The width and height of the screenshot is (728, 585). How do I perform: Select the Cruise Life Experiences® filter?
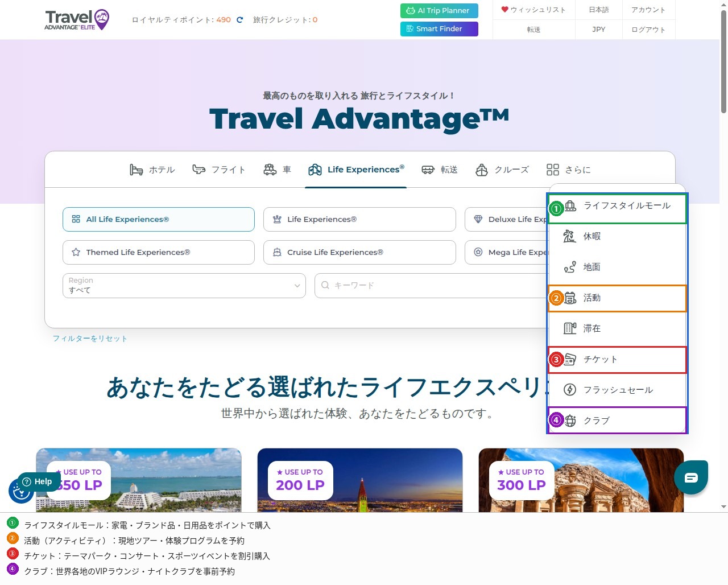tap(359, 252)
